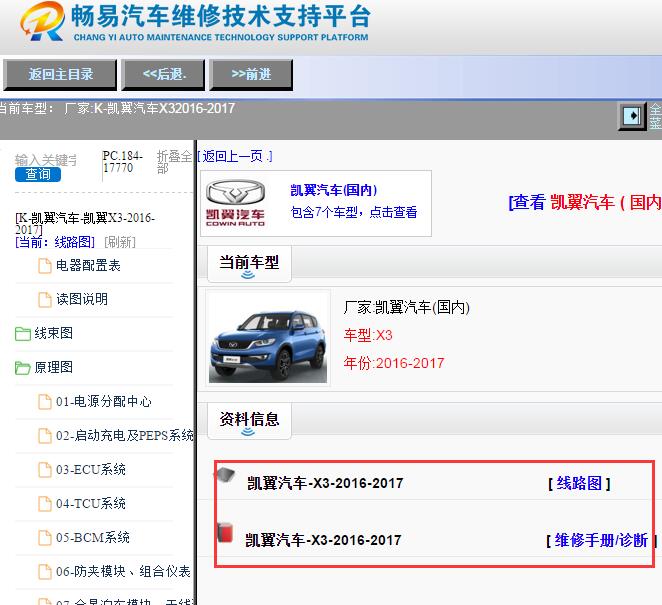Expand the 线束图 folder
662x605 pixels.
point(22,334)
